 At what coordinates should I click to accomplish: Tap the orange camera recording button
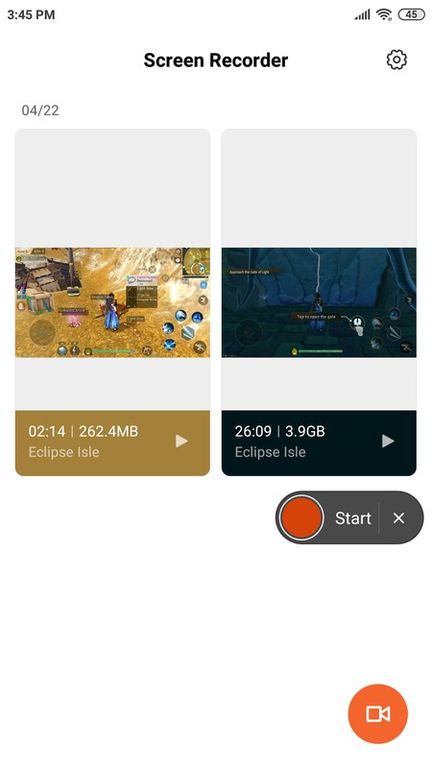pos(378,714)
